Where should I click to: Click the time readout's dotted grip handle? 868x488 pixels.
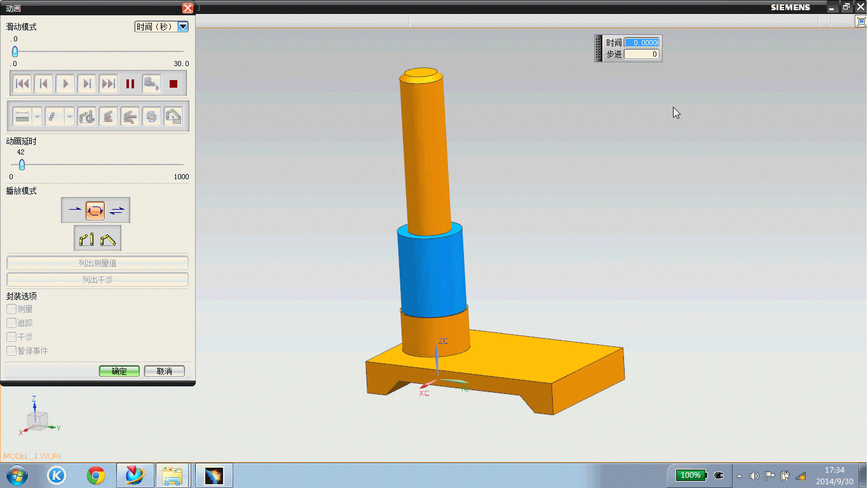tap(599, 48)
